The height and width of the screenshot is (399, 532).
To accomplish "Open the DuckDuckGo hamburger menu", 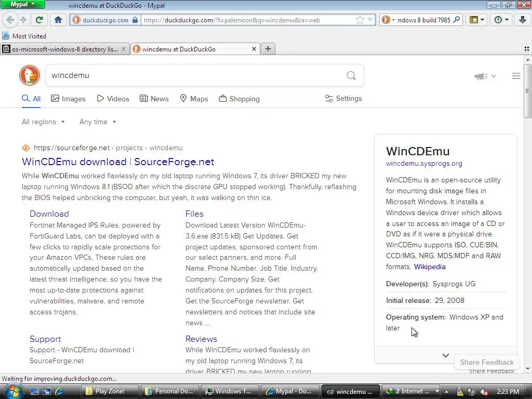I will tap(516, 76).
